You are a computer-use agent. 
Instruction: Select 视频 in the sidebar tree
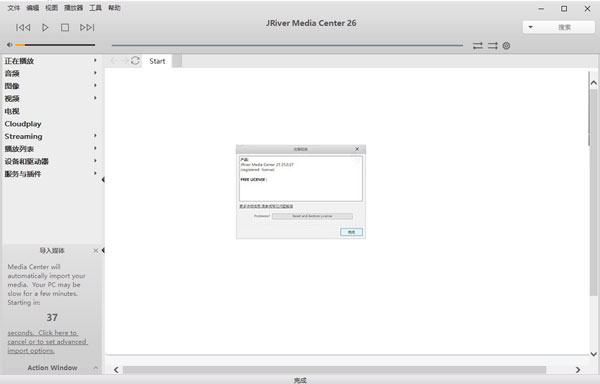tap(12, 99)
